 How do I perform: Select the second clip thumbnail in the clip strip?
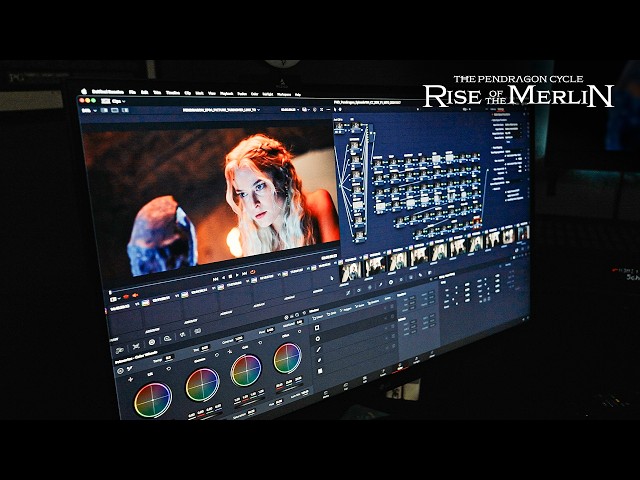[375, 266]
